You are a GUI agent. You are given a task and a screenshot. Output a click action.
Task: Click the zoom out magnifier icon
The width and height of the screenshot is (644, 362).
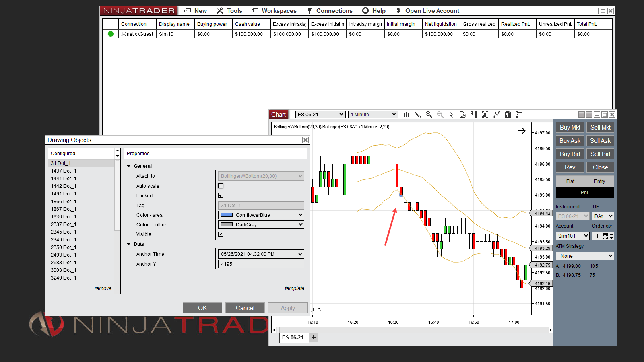440,115
